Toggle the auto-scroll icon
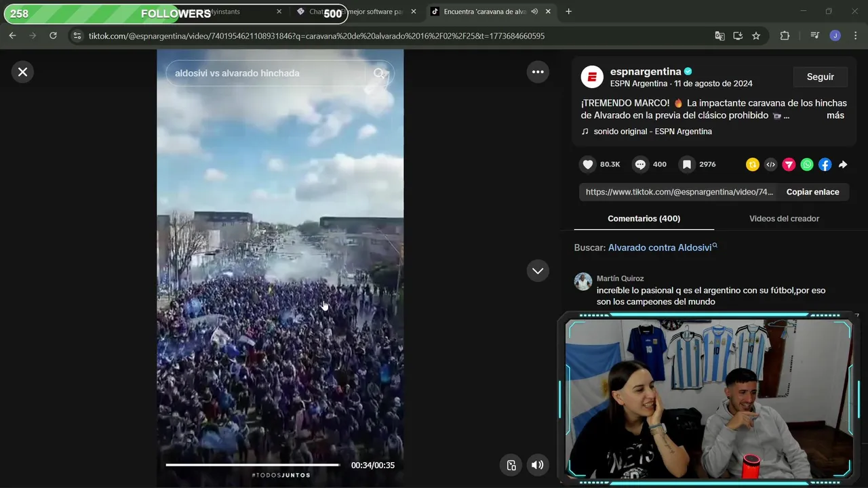The image size is (868, 488). click(x=511, y=465)
